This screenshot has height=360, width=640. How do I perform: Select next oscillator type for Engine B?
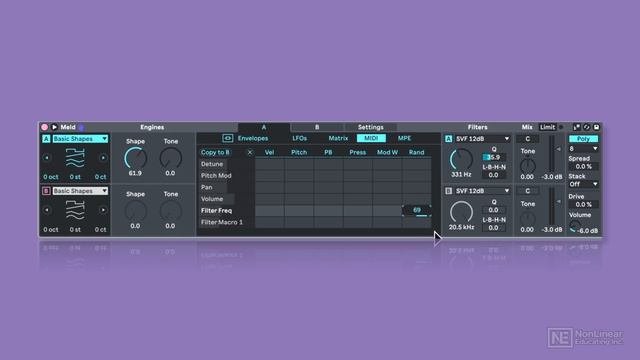(x=103, y=210)
